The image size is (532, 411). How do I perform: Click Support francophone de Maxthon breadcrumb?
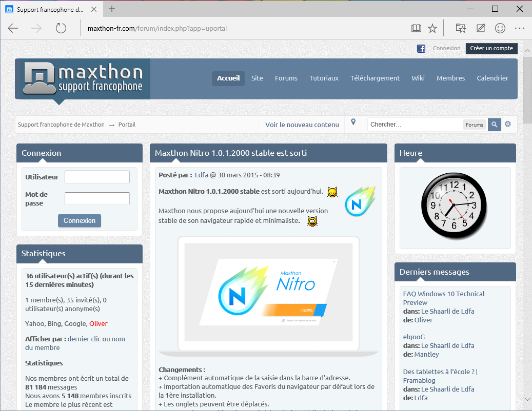pyautogui.click(x=61, y=125)
